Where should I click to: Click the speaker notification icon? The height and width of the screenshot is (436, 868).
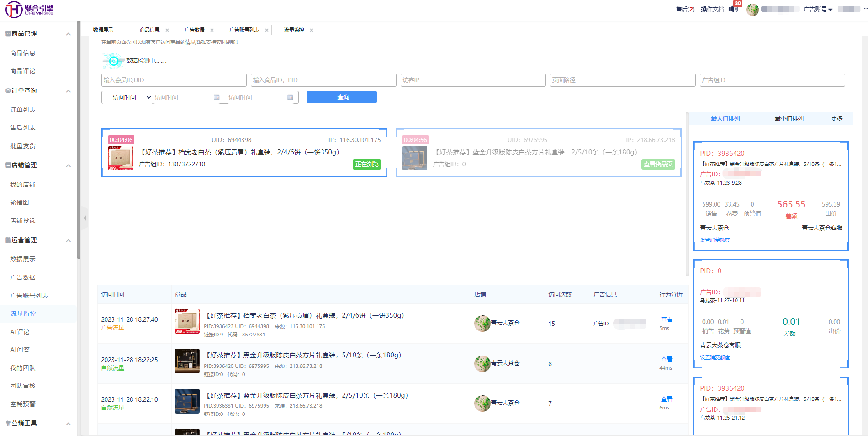pos(733,9)
